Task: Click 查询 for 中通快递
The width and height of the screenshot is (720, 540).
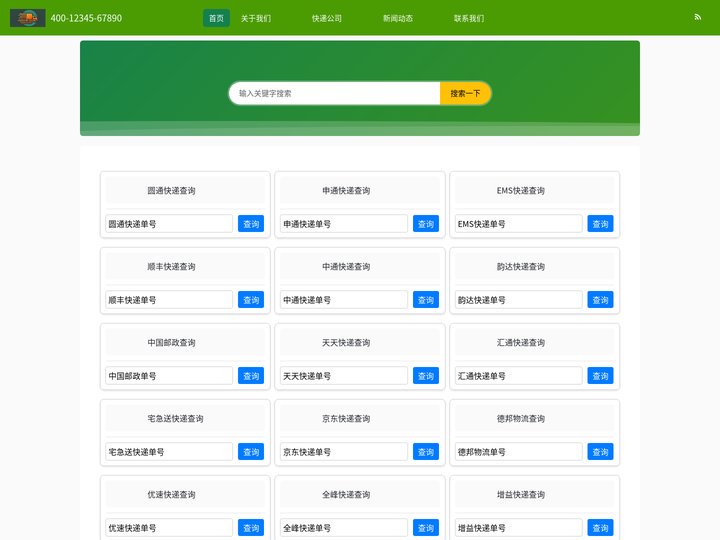Action: pos(426,300)
